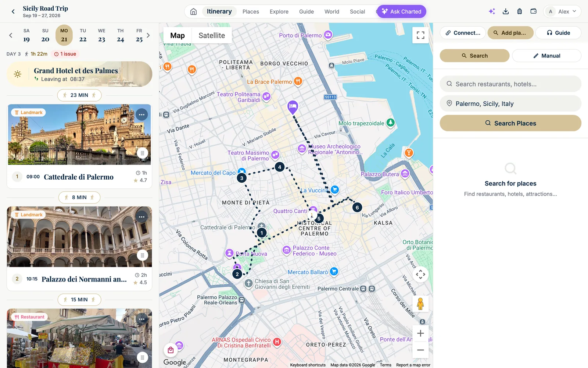Open more options on Palazzo dei Normanni card
This screenshot has width=588, height=368.
[142, 217]
